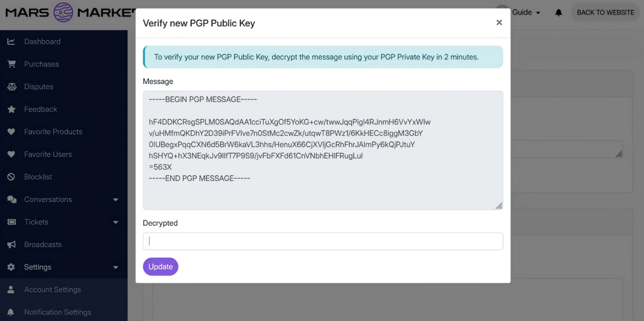Viewport: 644px width, 321px height.
Task: Expand the Conversations submenu arrow
Action: click(x=116, y=200)
